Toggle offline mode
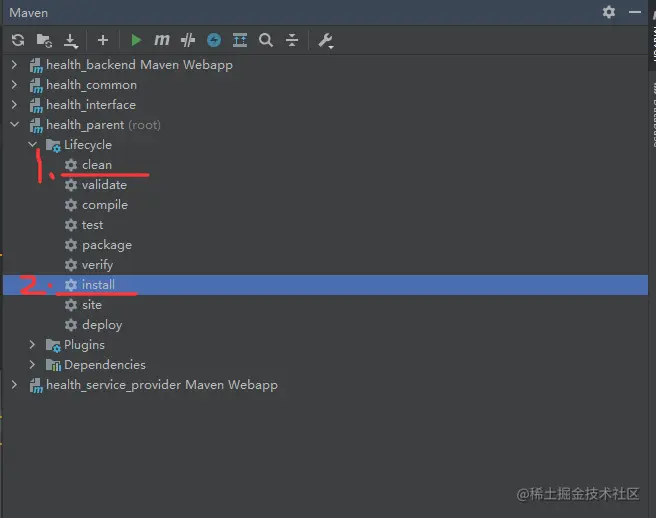The height and width of the screenshot is (518, 656). (214, 40)
